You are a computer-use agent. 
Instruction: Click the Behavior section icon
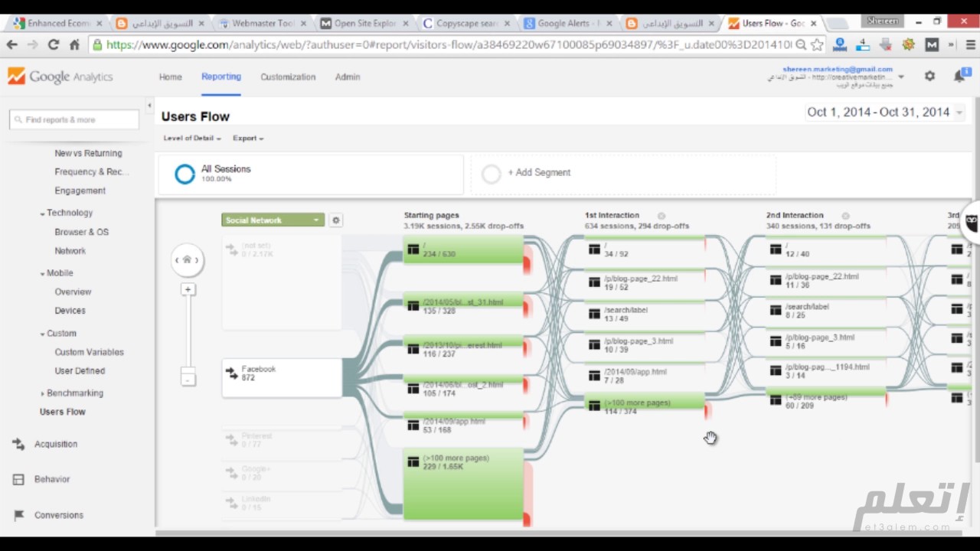(18, 479)
